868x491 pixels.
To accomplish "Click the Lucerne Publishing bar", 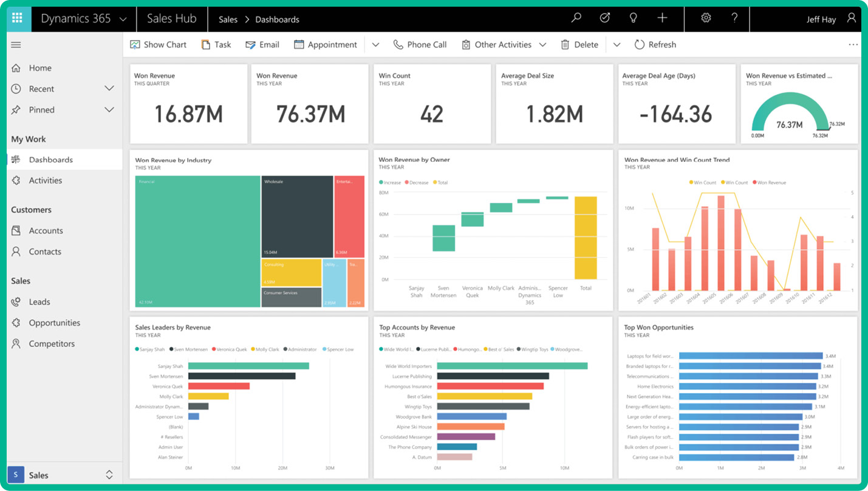I will tap(493, 376).
